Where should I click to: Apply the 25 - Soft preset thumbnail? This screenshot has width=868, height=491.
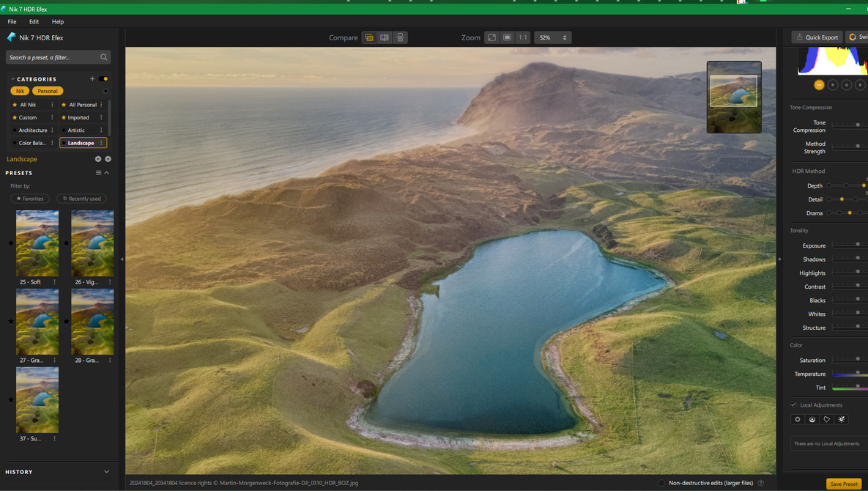(x=37, y=243)
